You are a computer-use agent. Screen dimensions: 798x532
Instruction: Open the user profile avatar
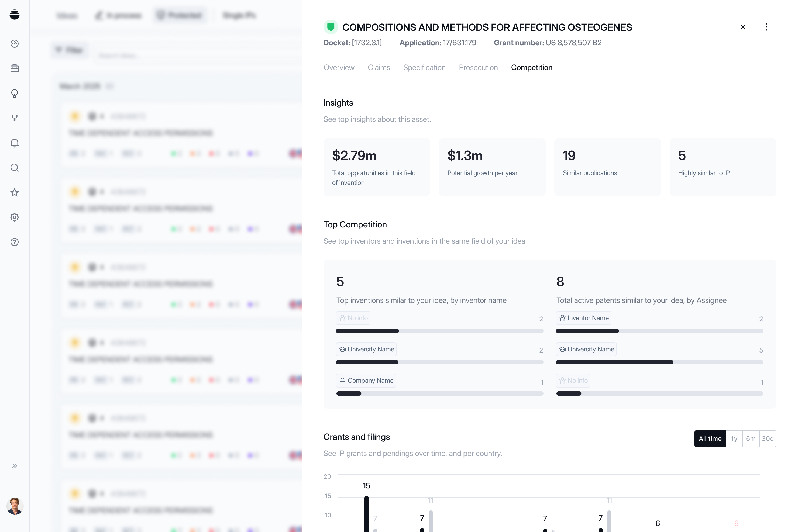15,506
